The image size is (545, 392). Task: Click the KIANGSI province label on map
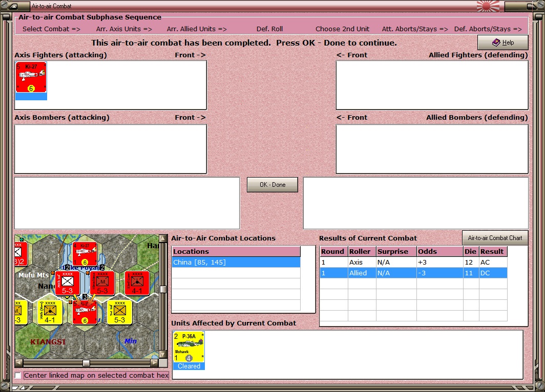click(x=48, y=342)
